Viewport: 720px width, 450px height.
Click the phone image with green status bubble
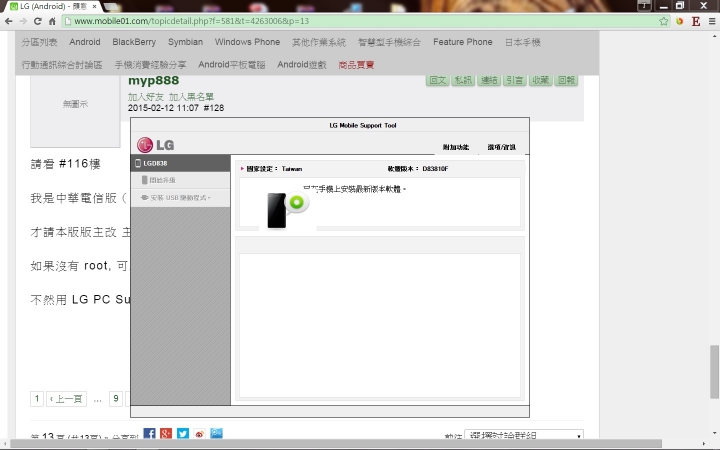pyautogui.click(x=287, y=209)
